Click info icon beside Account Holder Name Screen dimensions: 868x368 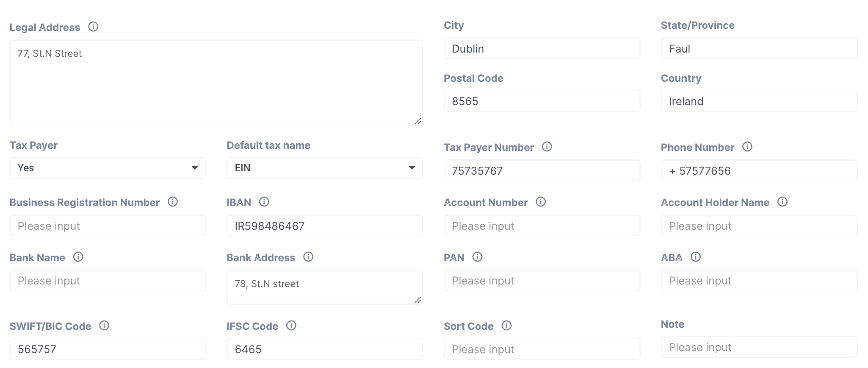coord(782,202)
